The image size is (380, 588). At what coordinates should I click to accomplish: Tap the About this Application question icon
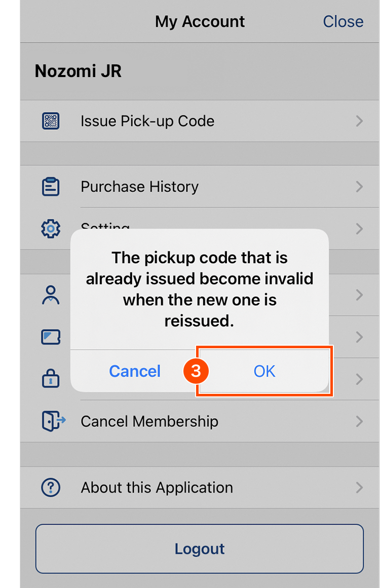pos(50,488)
